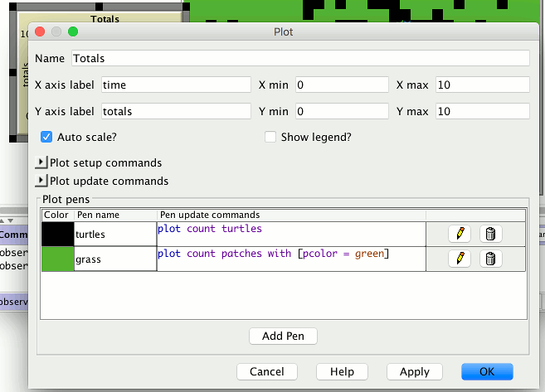Click the grass pen update commands field
Screen dimensions: 545x392
(290, 259)
